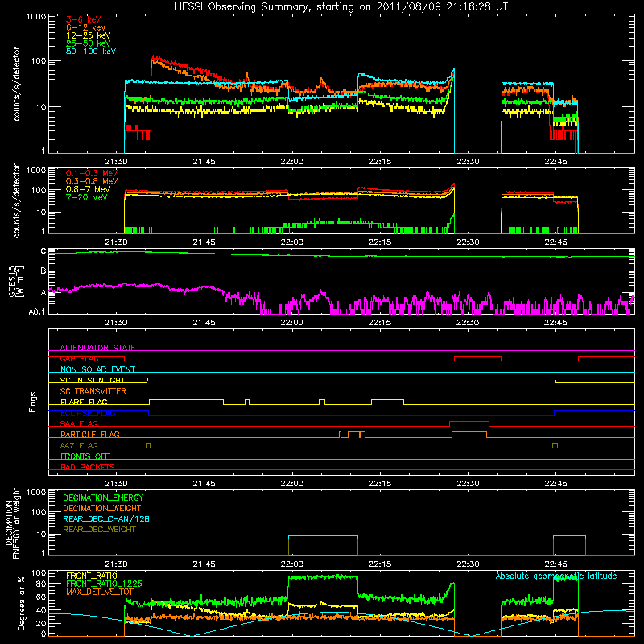
Task: Select the SC_IN_SUNLIGHT flag label
Action: pyautogui.click(x=93, y=380)
